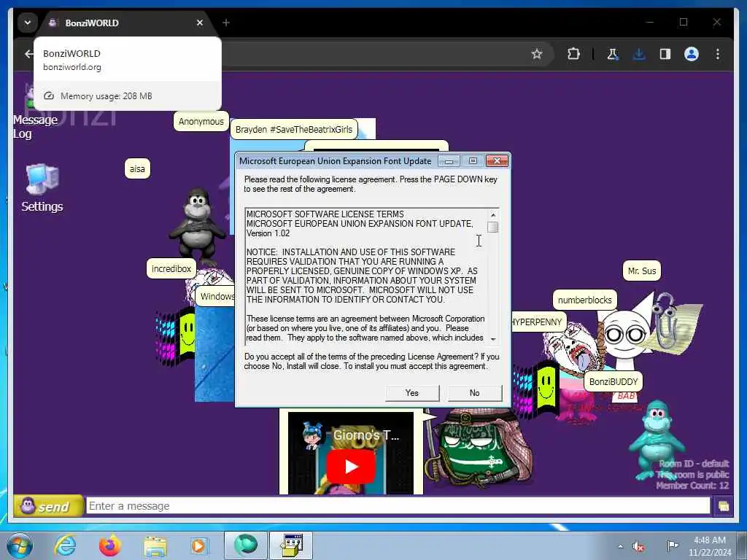Open the browser extensions puzzle icon
This screenshot has width=747, height=560.
point(573,54)
